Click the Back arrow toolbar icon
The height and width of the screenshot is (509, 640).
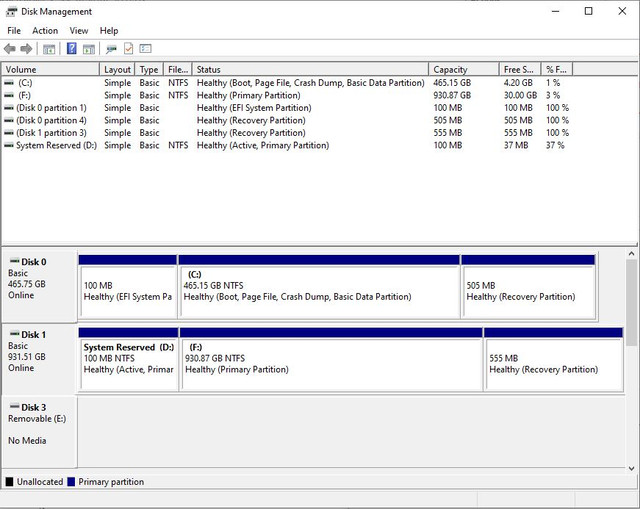coord(10,49)
